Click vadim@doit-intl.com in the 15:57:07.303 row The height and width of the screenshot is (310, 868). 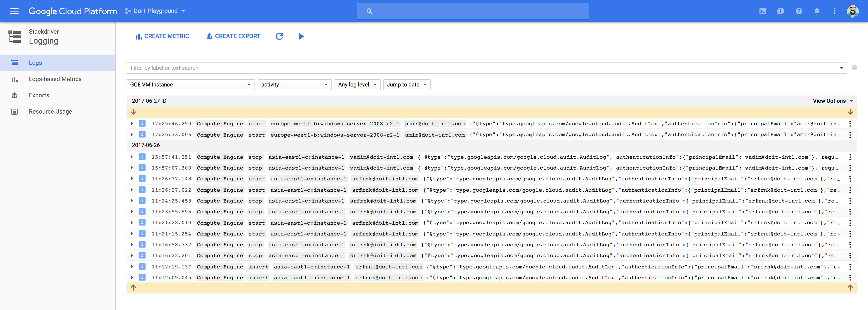pos(381,168)
